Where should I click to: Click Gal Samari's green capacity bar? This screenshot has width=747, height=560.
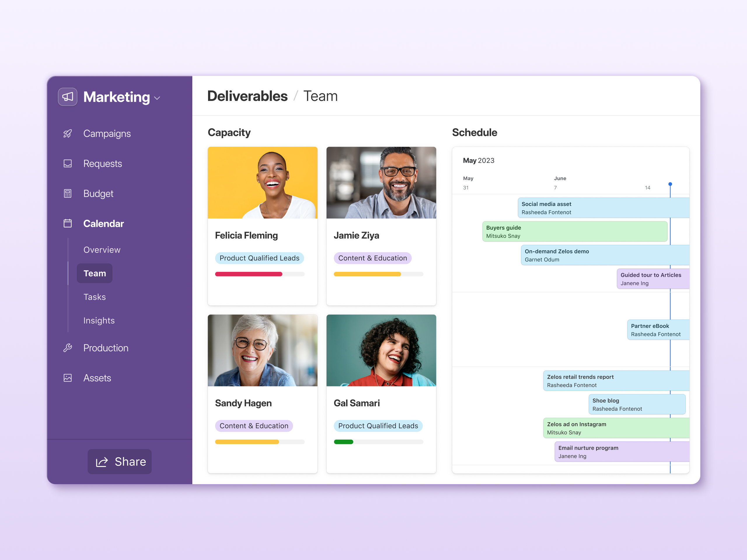pos(343,442)
